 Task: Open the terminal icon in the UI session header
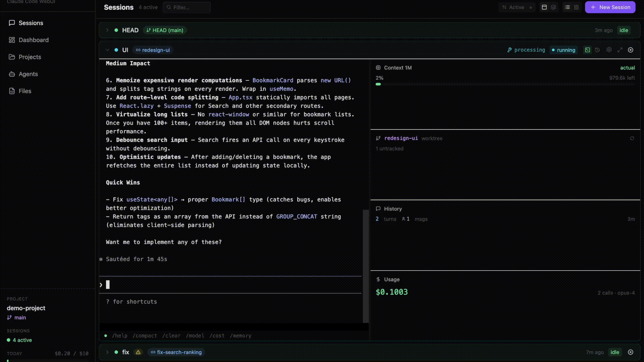click(587, 50)
